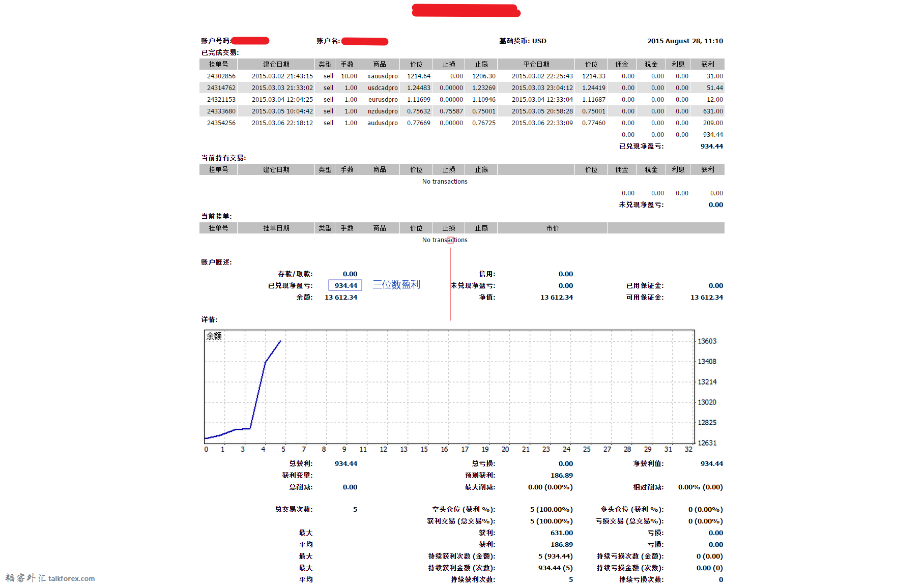Image resolution: width=924 pixels, height=586 pixels.
Task: Click profit value 12.00
Action: [x=714, y=100]
